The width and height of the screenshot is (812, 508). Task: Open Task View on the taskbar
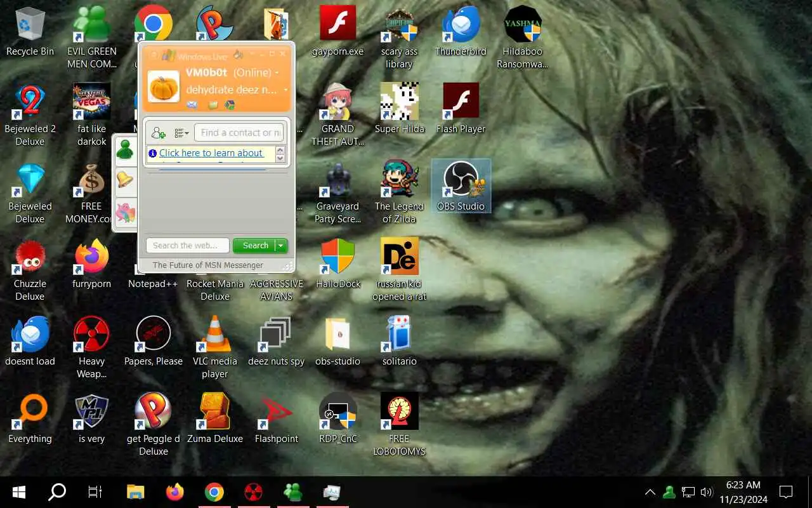pos(95,491)
